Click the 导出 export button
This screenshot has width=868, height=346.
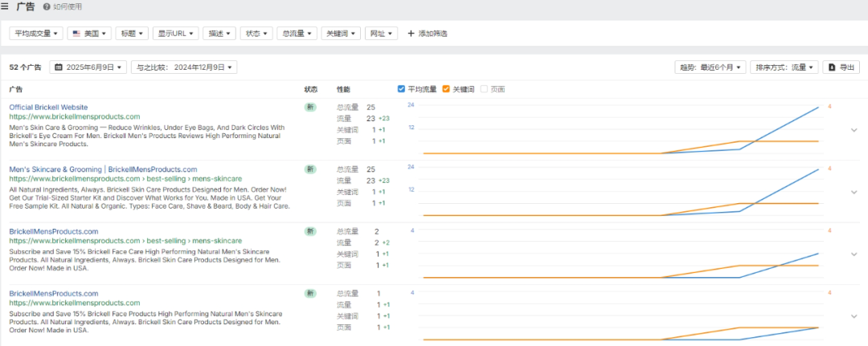point(841,67)
